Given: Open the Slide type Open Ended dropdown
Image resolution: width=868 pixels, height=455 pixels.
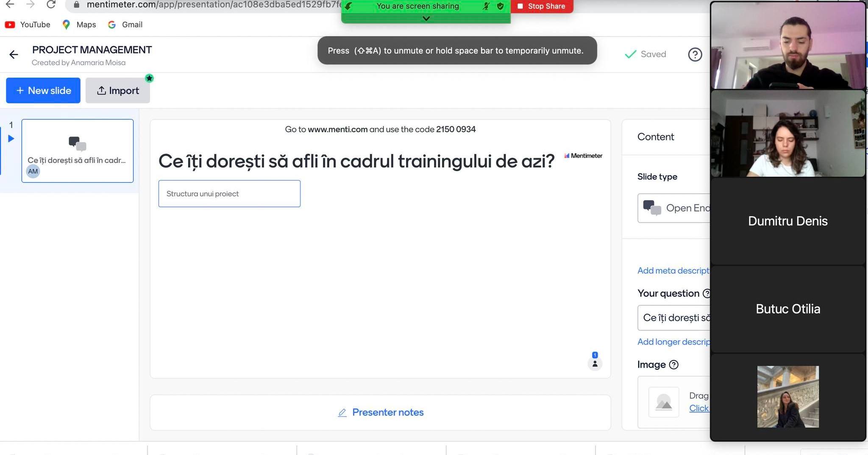Looking at the screenshot, I should pyautogui.click(x=674, y=208).
